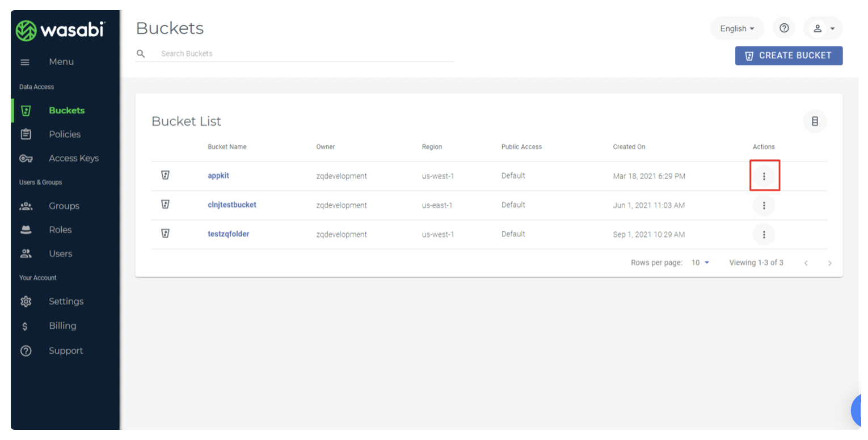Screen dimensions: 868x440
Task: Click the bucket icon beside appkit
Action: pos(165,176)
